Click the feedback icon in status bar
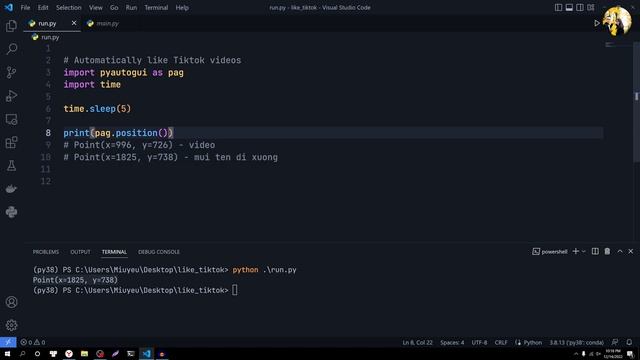The width and height of the screenshot is (640, 360). pyautogui.click(x=615, y=342)
